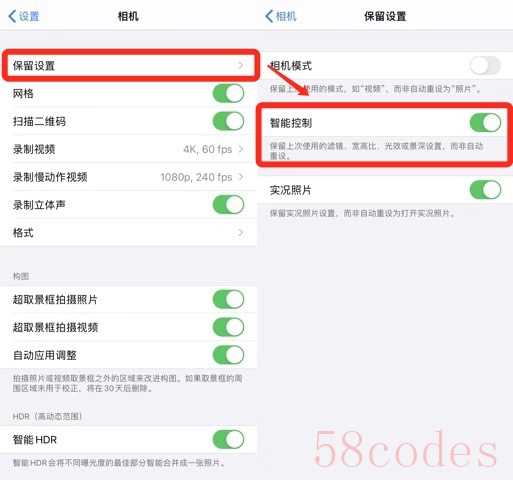Tap the 设置 back link text
513x480 pixels.
coord(29,16)
